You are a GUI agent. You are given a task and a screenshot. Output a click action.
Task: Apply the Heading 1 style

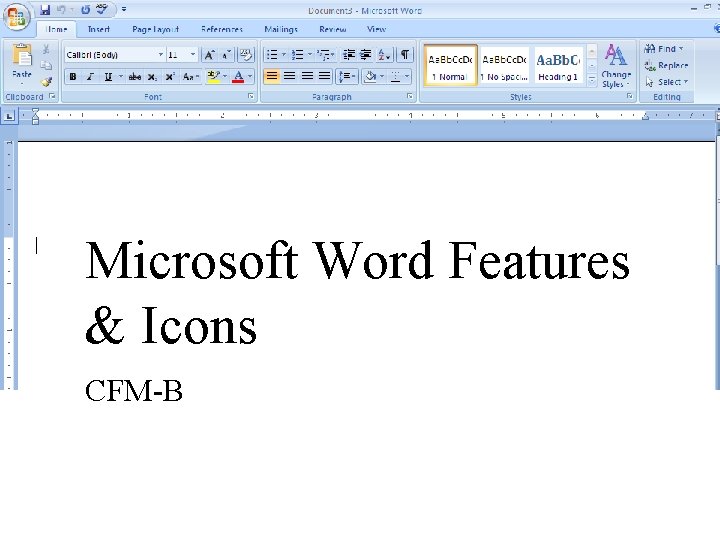tap(558, 65)
